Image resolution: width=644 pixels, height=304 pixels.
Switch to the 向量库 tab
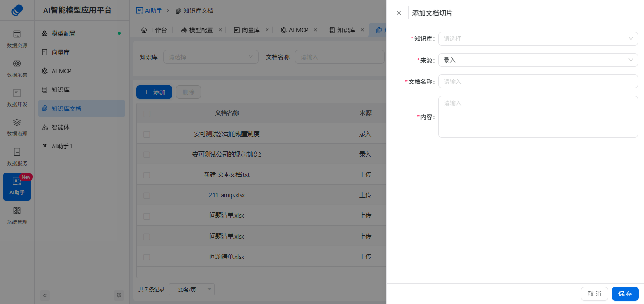pyautogui.click(x=247, y=30)
